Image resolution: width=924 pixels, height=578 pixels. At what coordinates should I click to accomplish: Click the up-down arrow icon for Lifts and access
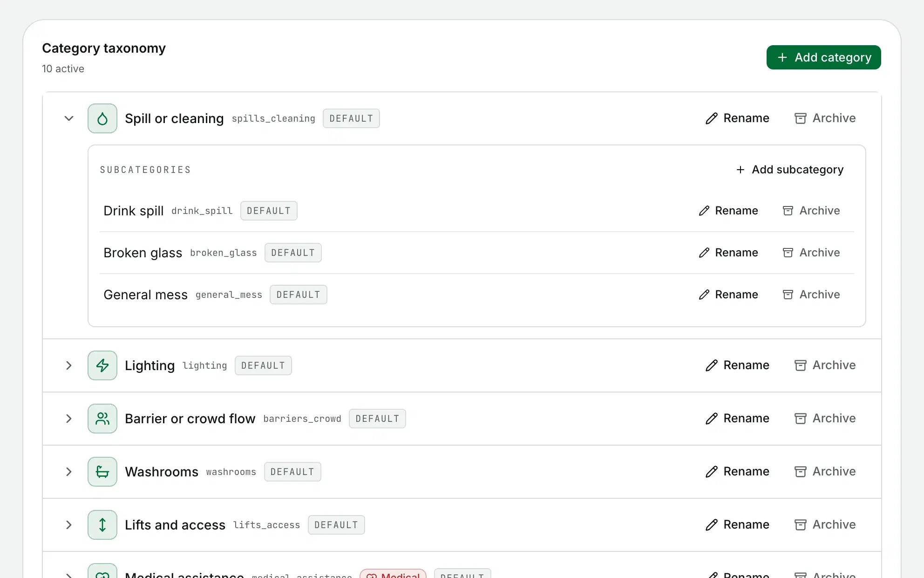pyautogui.click(x=102, y=525)
